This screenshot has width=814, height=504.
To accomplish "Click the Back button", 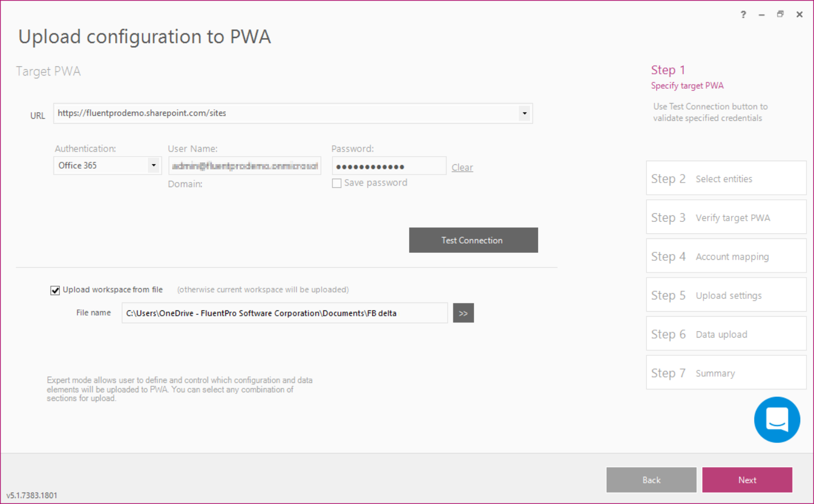I will pyautogui.click(x=651, y=480).
